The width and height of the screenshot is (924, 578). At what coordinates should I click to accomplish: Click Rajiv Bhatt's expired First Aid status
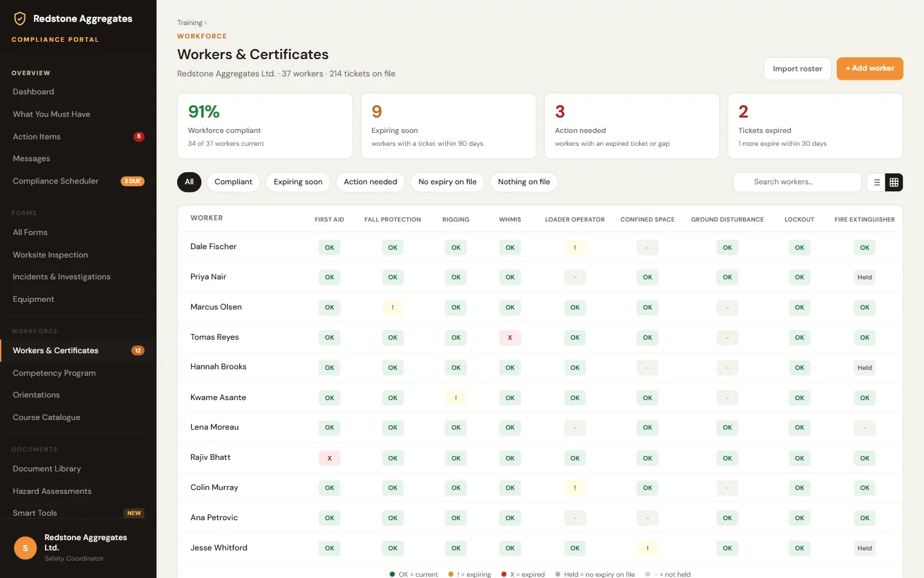[329, 458]
